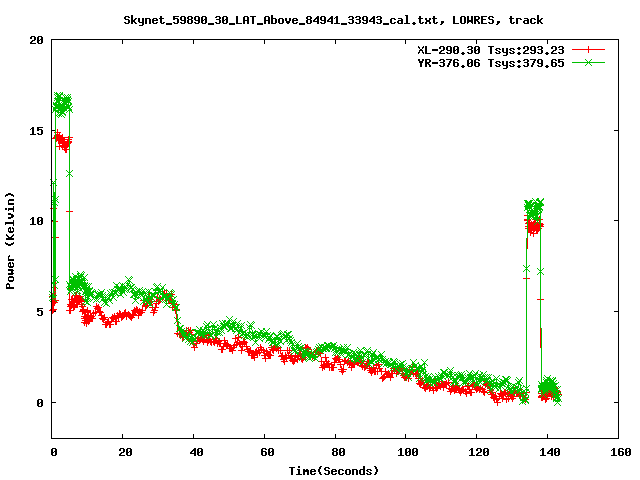Click the red legend line sample

coord(588,50)
